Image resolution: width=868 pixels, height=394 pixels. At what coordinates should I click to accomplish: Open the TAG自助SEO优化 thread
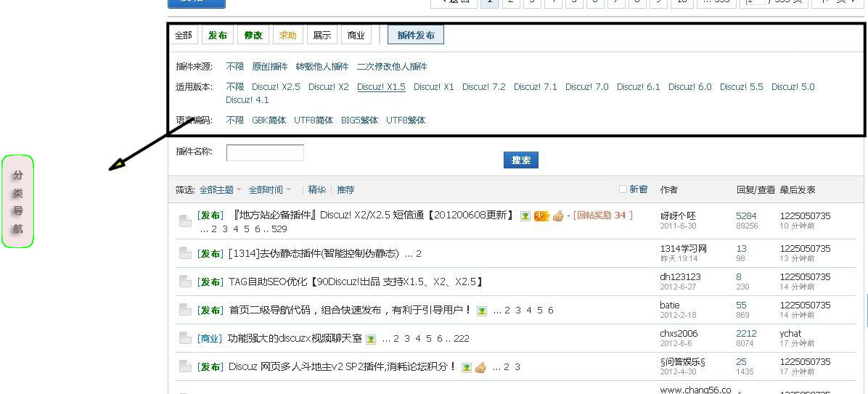tap(356, 282)
